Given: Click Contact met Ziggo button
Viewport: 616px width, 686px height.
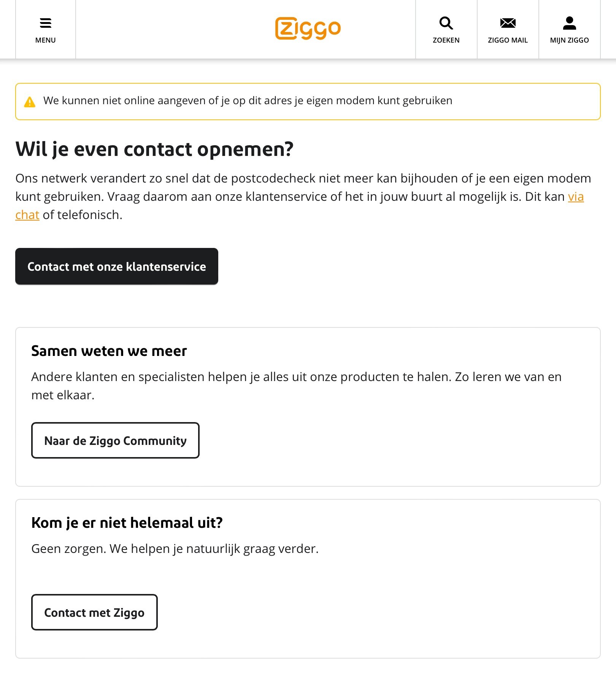Looking at the screenshot, I should pos(94,612).
